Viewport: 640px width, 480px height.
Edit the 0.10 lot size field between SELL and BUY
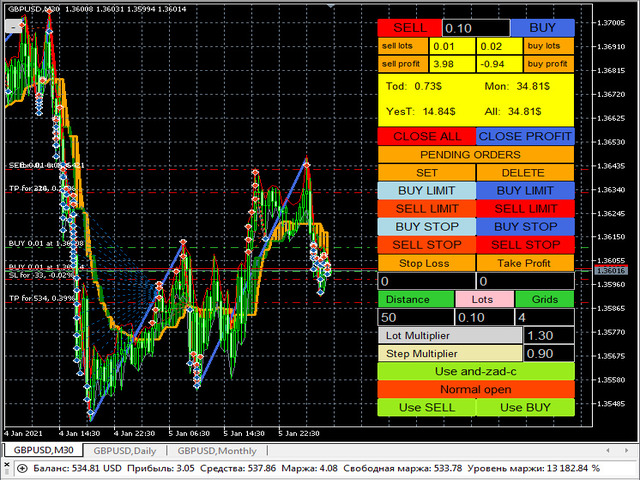point(476,28)
